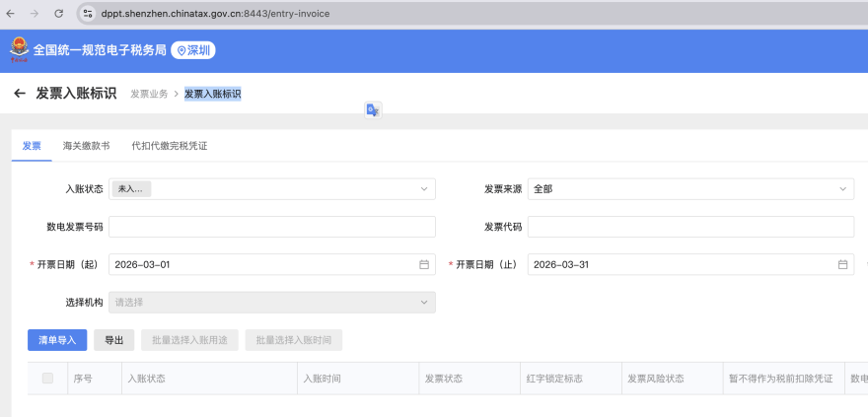Switch to the 海关缴款书 tab
The image size is (868, 417).
[86, 146]
